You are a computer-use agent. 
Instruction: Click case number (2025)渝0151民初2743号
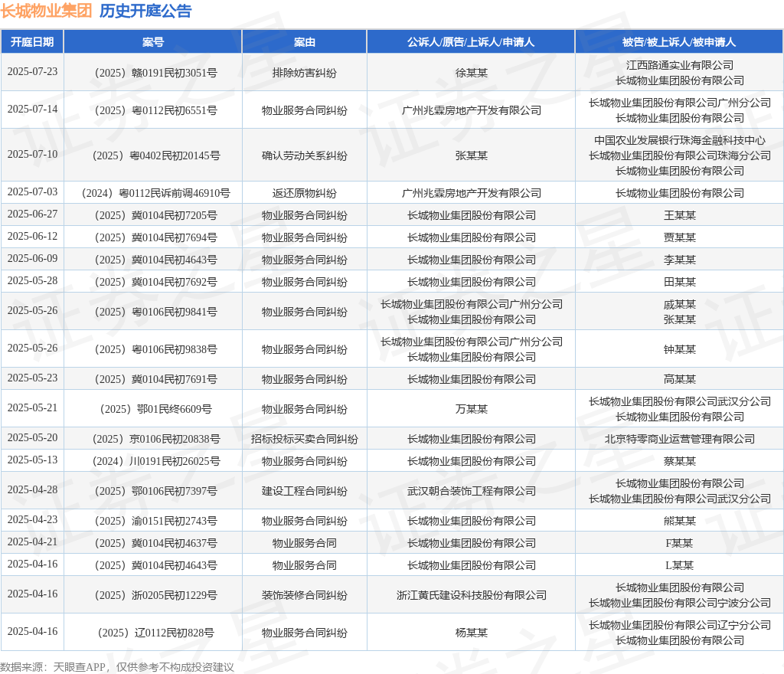coord(155,521)
